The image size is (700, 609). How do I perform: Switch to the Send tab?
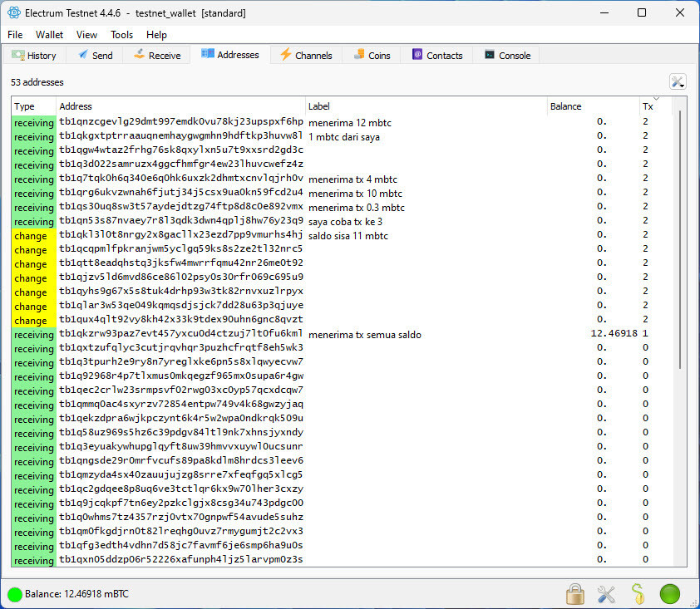96,56
